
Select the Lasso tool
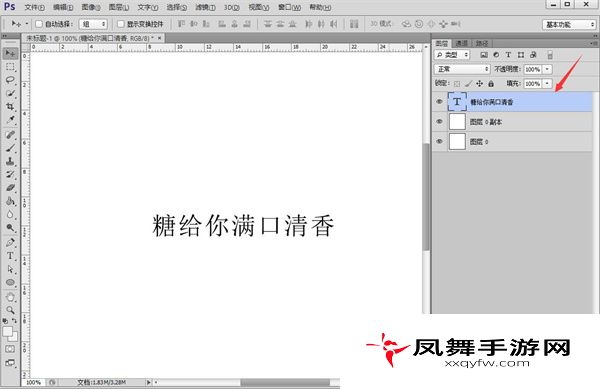10,80
